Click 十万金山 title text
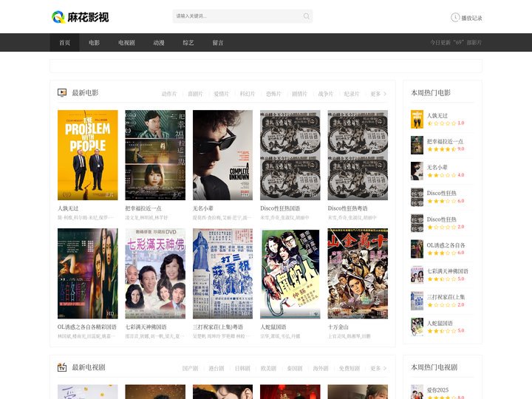The height and width of the screenshot is (399, 532). click(x=338, y=327)
